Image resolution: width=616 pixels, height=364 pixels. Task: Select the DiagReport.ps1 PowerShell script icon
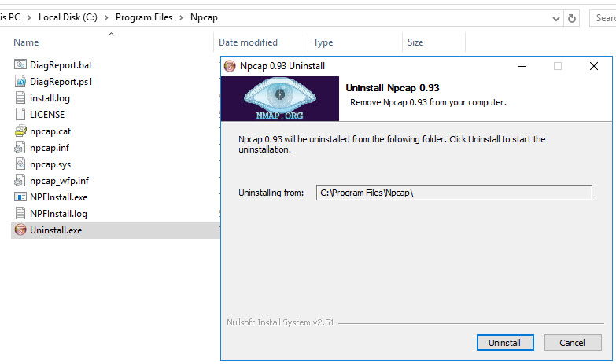[x=20, y=81]
